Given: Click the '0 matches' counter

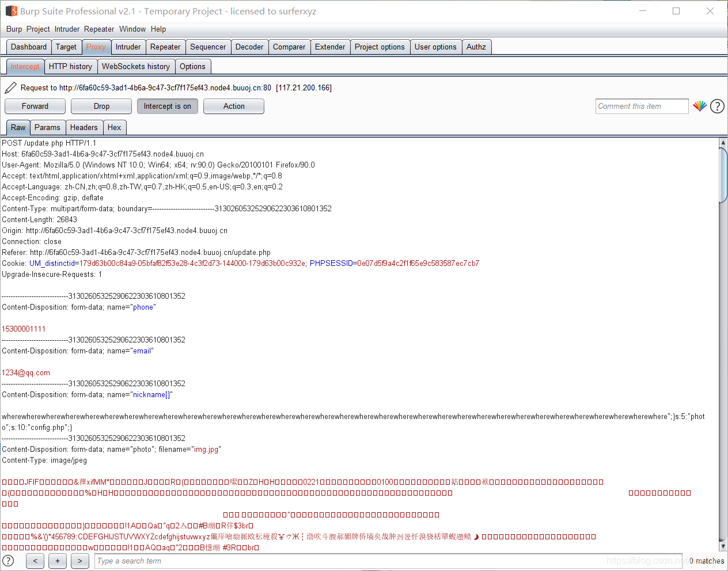Looking at the screenshot, I should click(707, 561).
